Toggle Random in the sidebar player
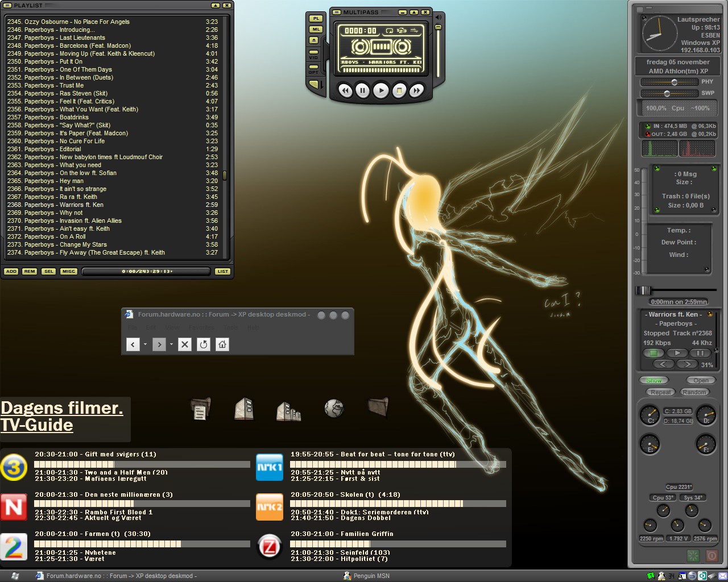The height and width of the screenshot is (582, 728). (x=694, y=392)
